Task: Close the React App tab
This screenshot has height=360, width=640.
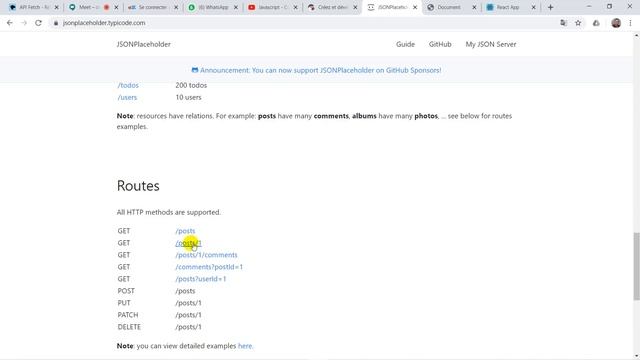Action: 533,7
